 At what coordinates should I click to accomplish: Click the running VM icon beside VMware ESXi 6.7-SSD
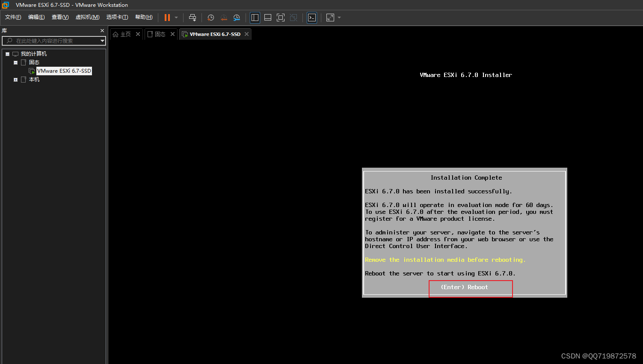[x=32, y=71]
